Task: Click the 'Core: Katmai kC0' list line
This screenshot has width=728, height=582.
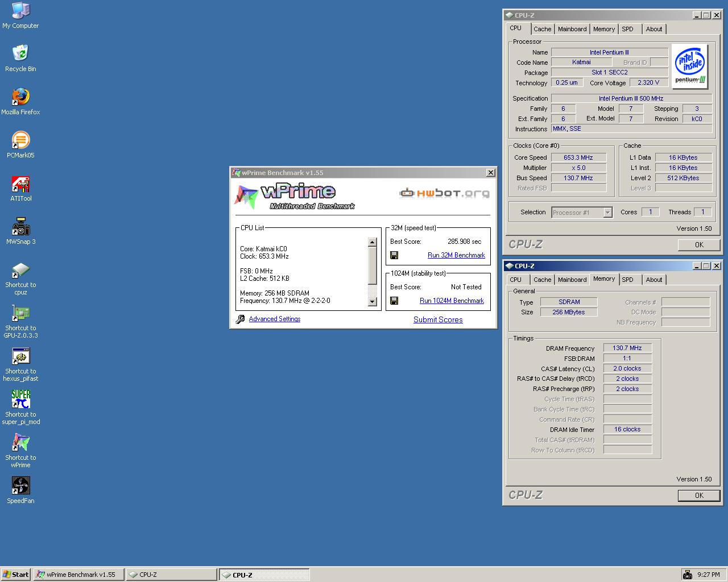Action: pyautogui.click(x=263, y=249)
